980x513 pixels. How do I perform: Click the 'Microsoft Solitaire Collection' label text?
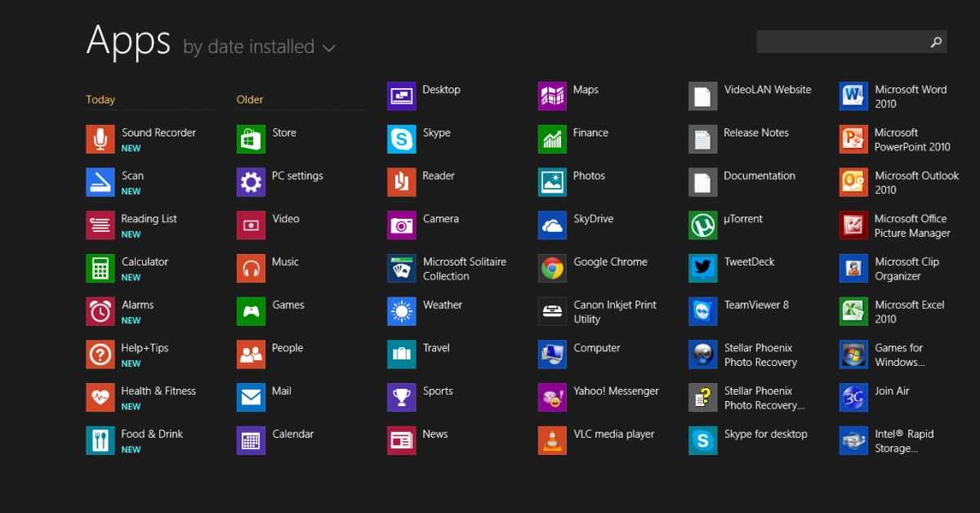tap(465, 269)
